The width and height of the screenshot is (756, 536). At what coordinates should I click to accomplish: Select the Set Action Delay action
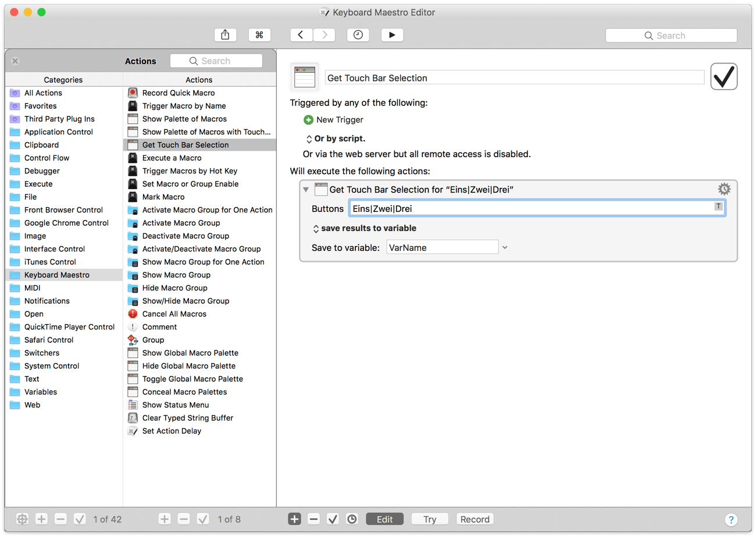click(199, 431)
